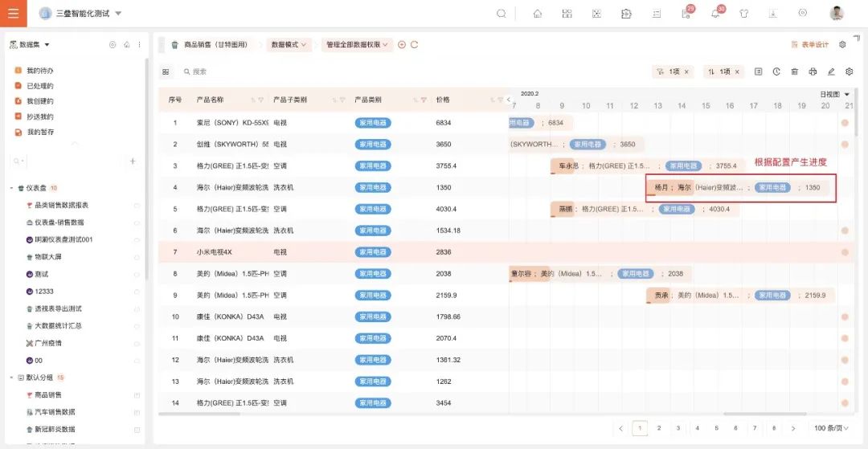Toggle icon at right of 商品销售 item
This screenshot has width=868, height=449.
pyautogui.click(x=137, y=395)
